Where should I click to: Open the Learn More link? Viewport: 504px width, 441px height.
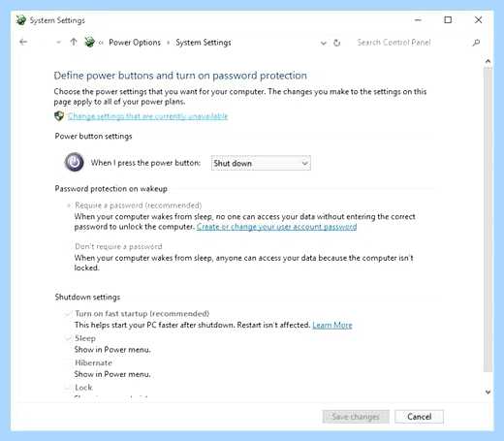[332, 325]
